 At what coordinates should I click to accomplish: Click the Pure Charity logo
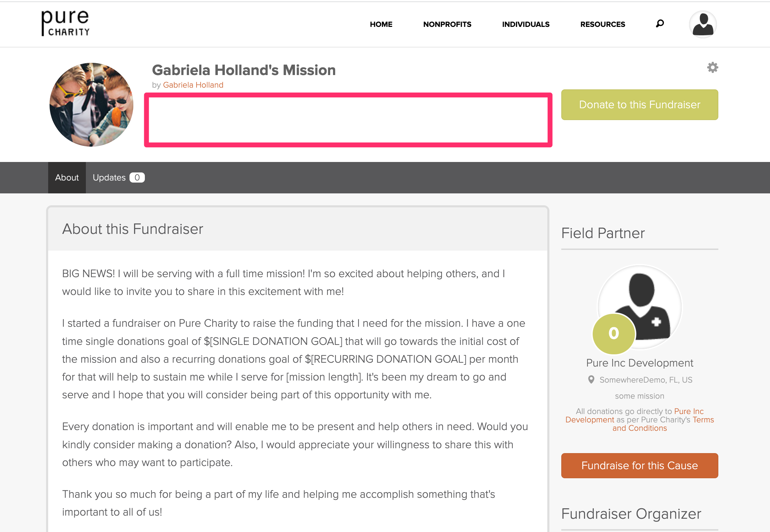[65, 23]
